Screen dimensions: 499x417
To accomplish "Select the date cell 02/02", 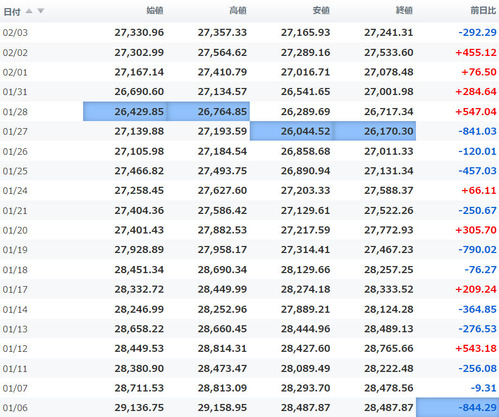I will (x=15, y=53).
